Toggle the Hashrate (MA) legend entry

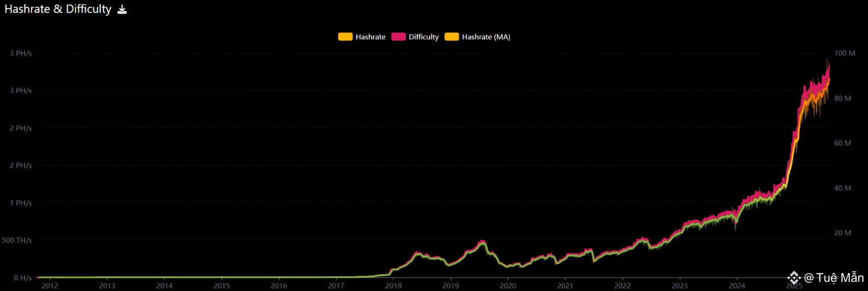(477, 37)
